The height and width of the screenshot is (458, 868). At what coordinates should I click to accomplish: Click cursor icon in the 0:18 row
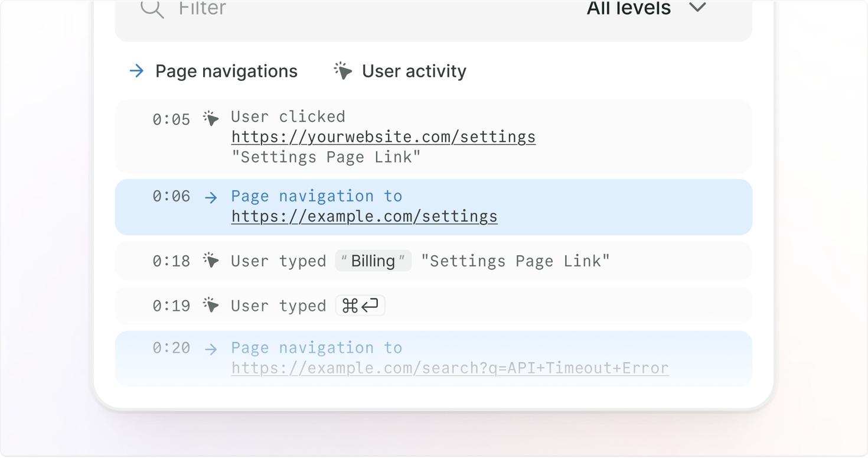211,260
